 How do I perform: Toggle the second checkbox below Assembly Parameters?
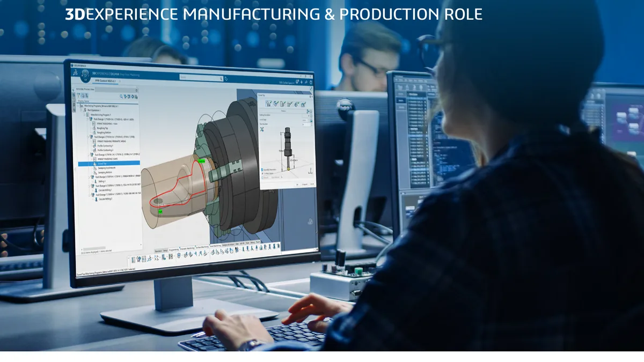point(262,173)
